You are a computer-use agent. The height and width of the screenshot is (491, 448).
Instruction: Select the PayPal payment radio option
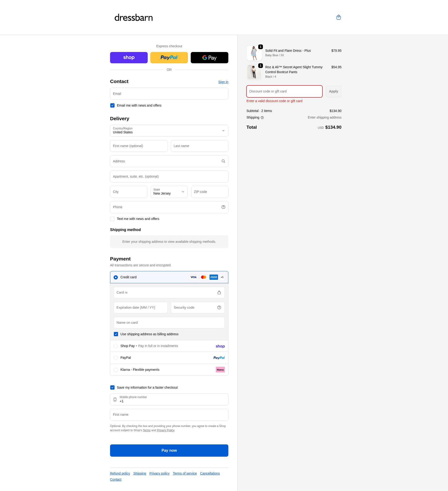coord(116,358)
